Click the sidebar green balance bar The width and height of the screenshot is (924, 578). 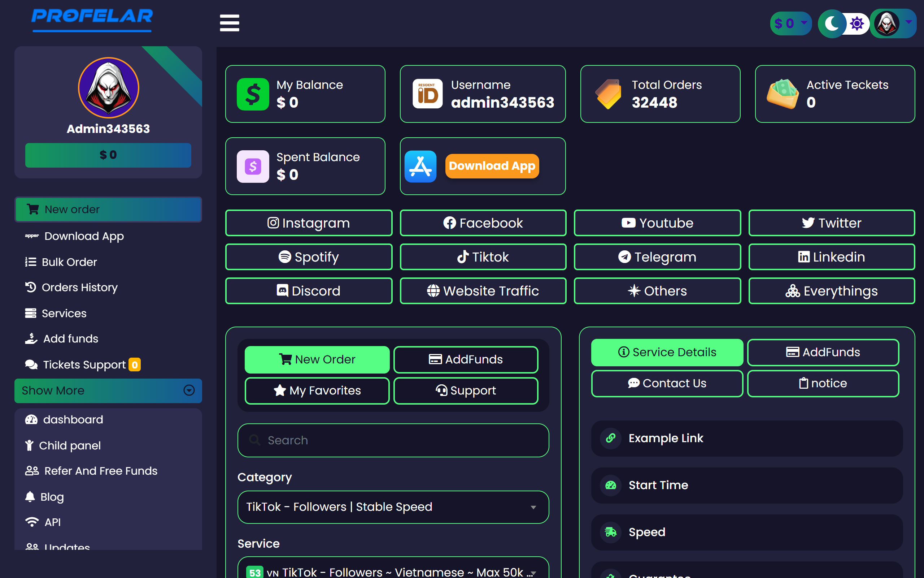[x=108, y=155]
